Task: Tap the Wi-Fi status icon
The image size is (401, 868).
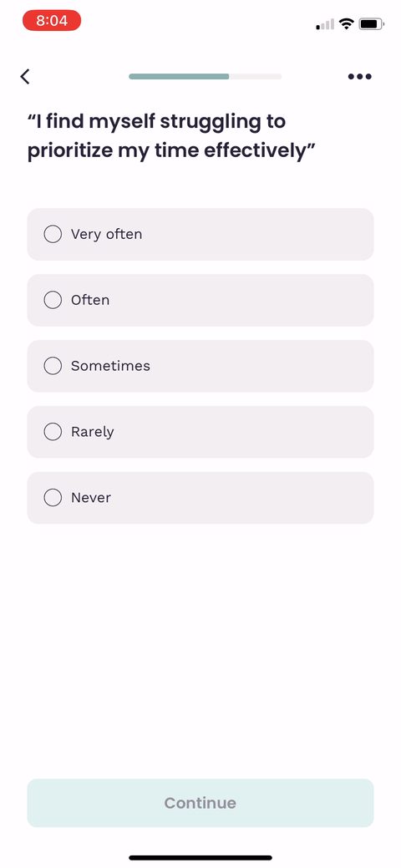Action: (x=348, y=23)
